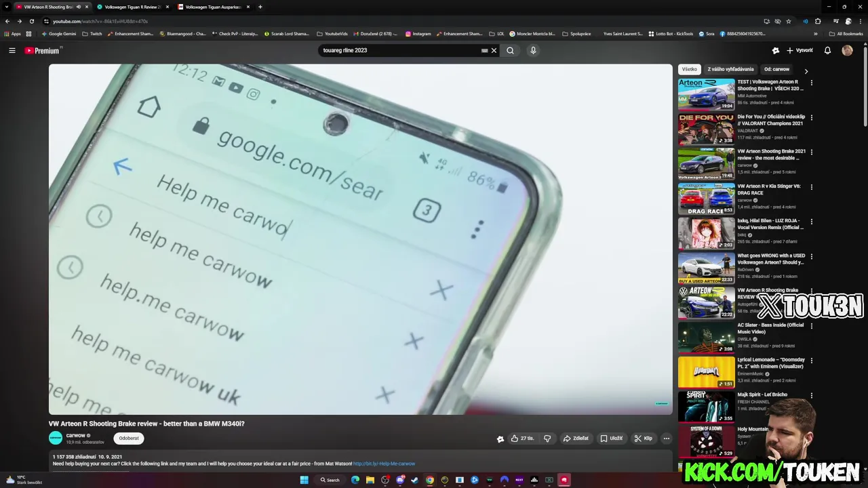Screen dimensions: 868x488
Task: Open the Apps bookmarks shortcut
Action: [13, 33]
